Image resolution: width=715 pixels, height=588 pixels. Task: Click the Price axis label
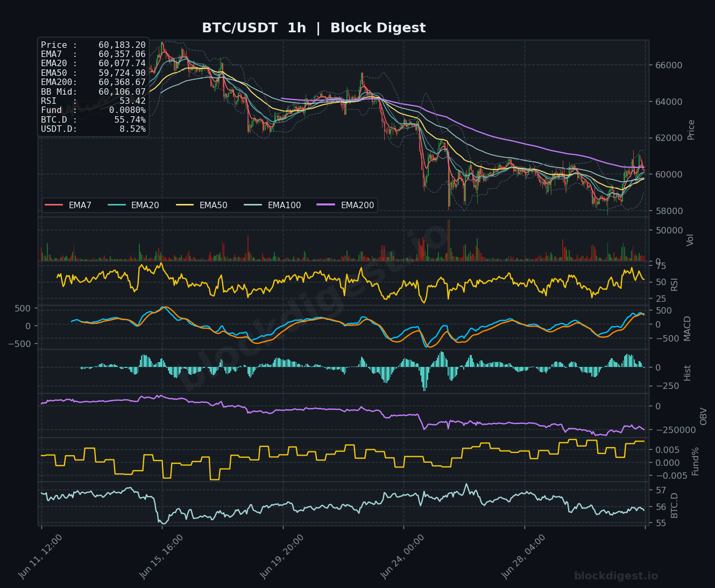tap(691, 130)
